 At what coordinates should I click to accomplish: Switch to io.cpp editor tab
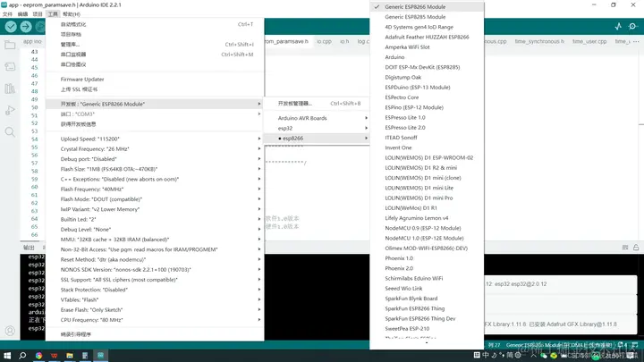pyautogui.click(x=324, y=41)
